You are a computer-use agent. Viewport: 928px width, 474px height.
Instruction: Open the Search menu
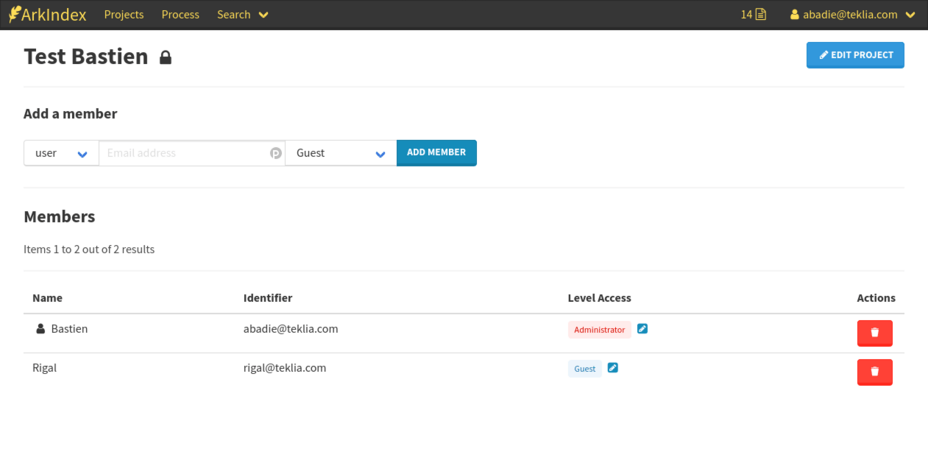click(x=242, y=15)
